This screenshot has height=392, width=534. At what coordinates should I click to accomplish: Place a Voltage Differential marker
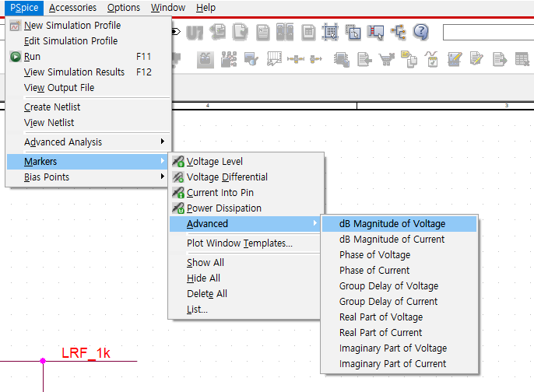245,177
